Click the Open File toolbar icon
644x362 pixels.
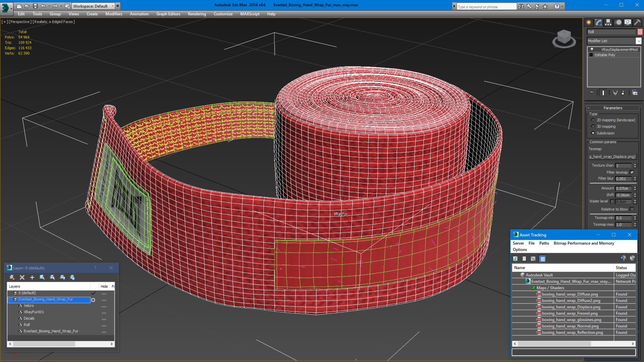pyautogui.click(x=27, y=6)
